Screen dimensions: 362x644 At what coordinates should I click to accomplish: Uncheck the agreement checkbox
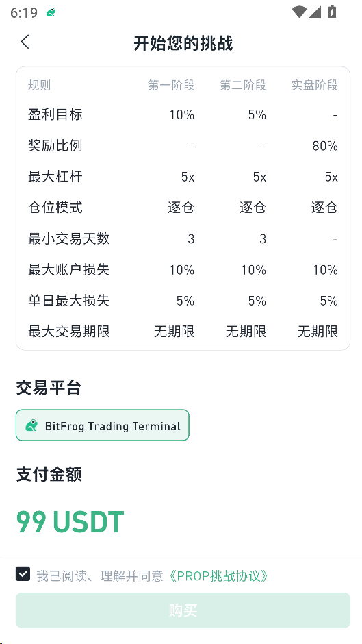pyautogui.click(x=23, y=573)
